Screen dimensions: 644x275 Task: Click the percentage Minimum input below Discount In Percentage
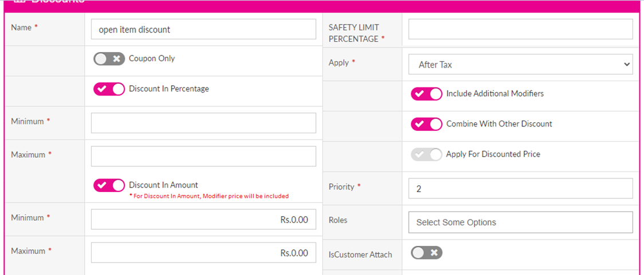(x=203, y=123)
